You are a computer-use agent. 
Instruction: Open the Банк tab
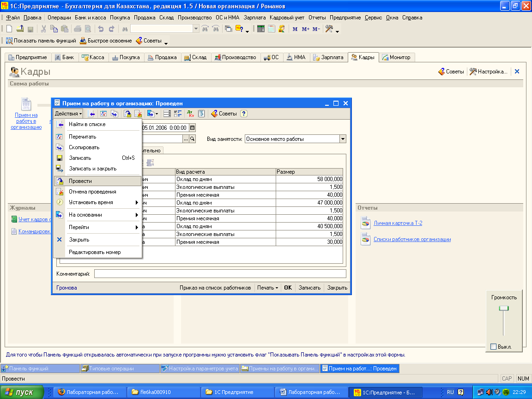[65, 57]
